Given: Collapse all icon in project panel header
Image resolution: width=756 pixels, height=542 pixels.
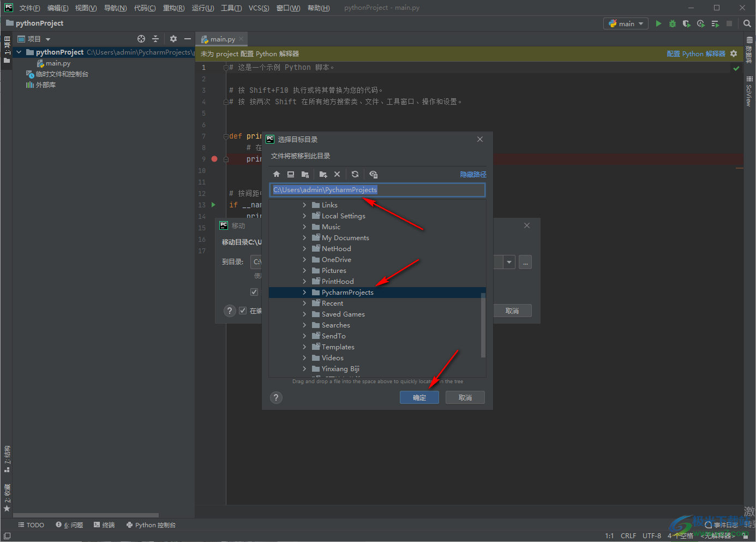Looking at the screenshot, I should click(x=155, y=39).
